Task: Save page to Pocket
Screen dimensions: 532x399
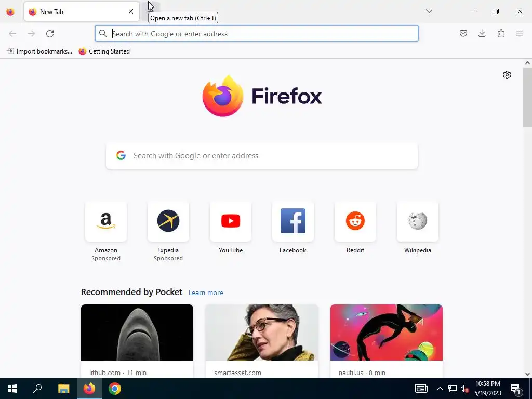Action: pyautogui.click(x=463, y=33)
